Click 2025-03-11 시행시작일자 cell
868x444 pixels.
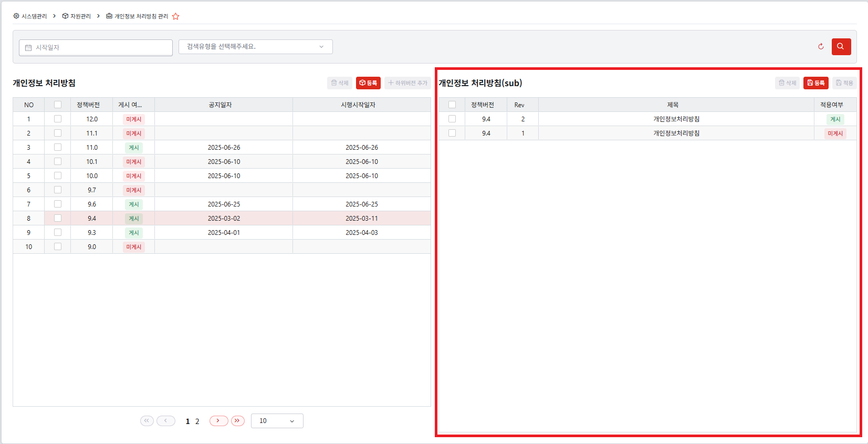point(362,218)
